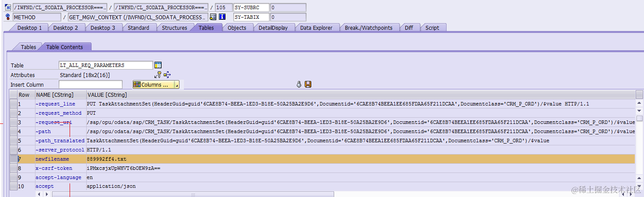
Task: Click the Columns ... button
Action: [x=154, y=84]
